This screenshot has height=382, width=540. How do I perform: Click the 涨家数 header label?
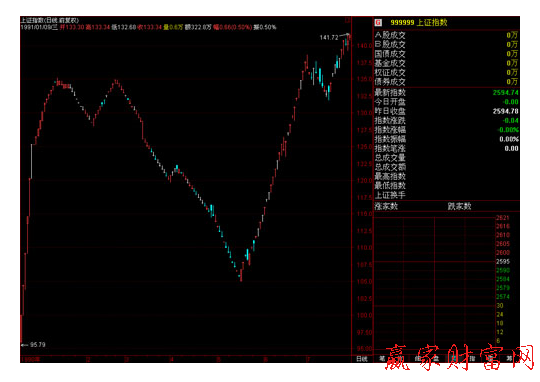pos(386,206)
